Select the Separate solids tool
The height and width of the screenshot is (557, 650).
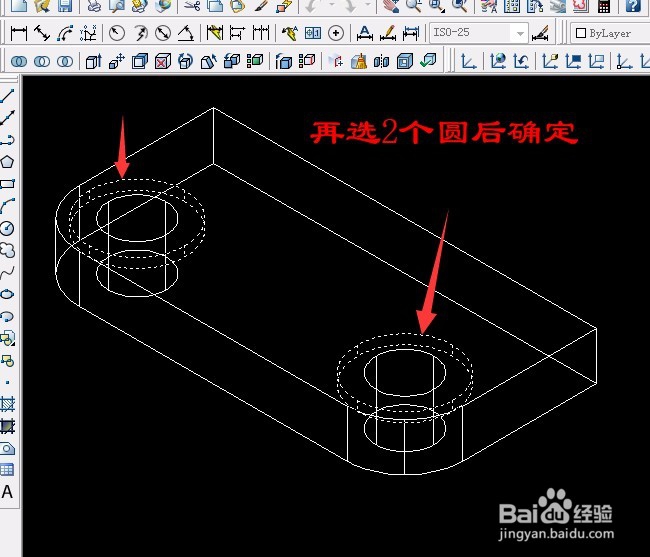pos(382,62)
